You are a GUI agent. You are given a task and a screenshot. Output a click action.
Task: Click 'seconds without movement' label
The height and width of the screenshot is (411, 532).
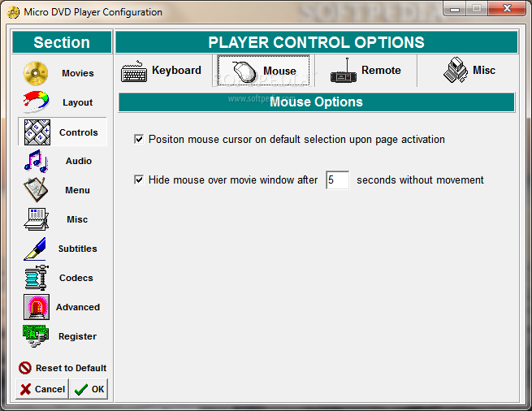(420, 180)
